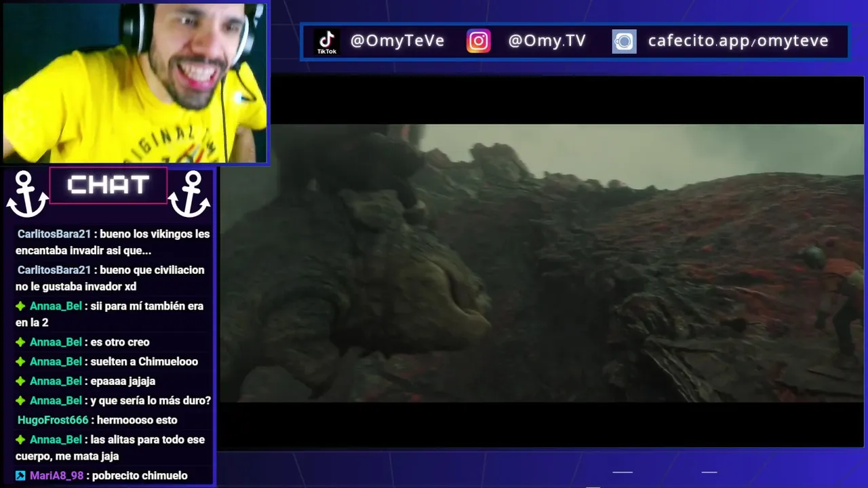The width and height of the screenshot is (868, 488).
Task: Click the CHAT header label
Action: tap(108, 185)
